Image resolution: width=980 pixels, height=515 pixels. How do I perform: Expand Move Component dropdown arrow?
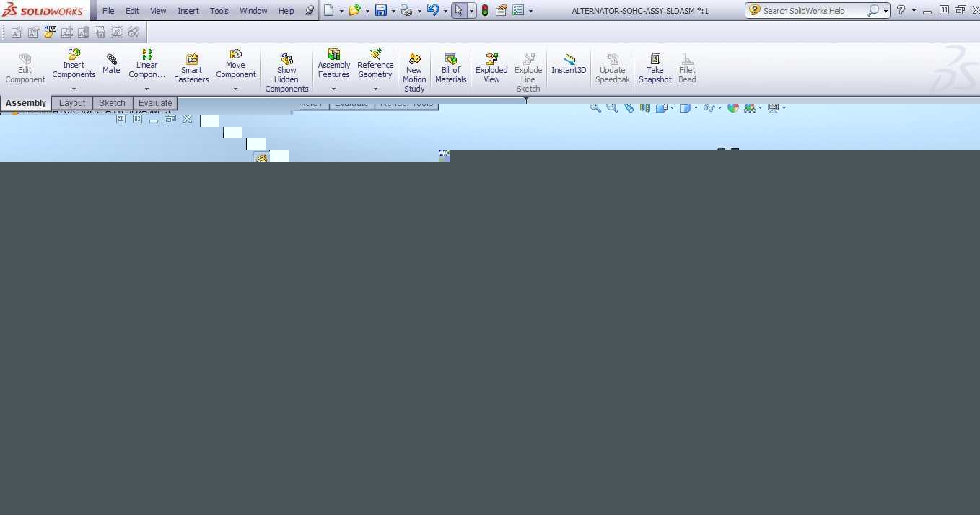click(x=235, y=89)
